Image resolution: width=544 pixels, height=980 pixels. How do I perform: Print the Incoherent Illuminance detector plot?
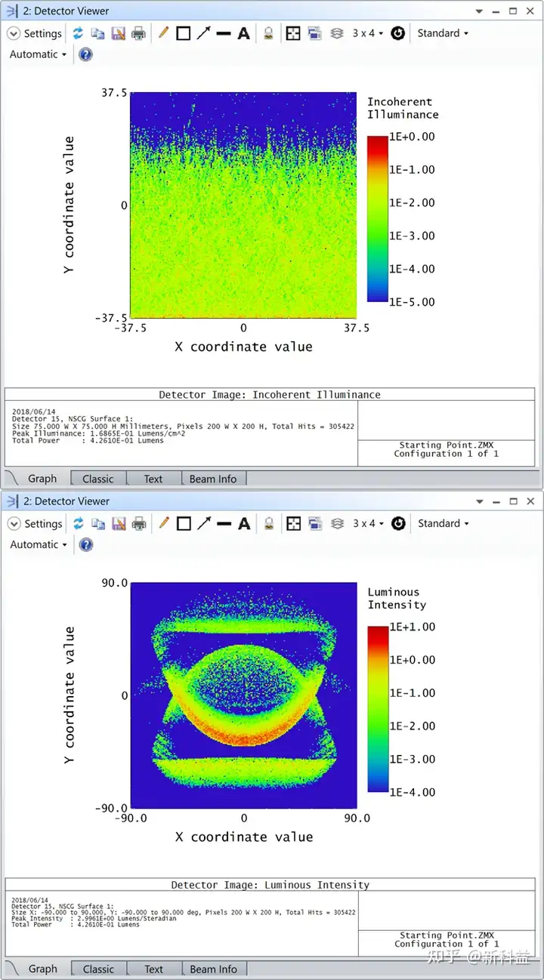pos(139,33)
